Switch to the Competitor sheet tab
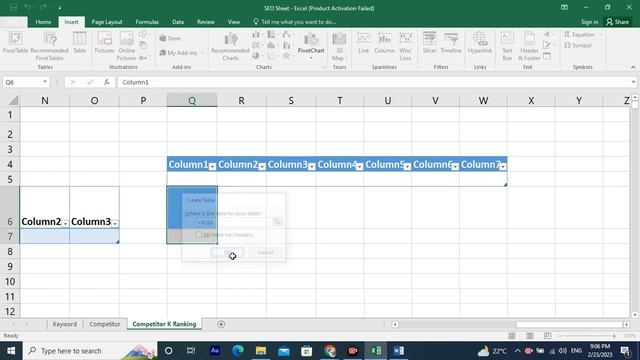Viewport: 640px width, 360px height. [x=105, y=324]
